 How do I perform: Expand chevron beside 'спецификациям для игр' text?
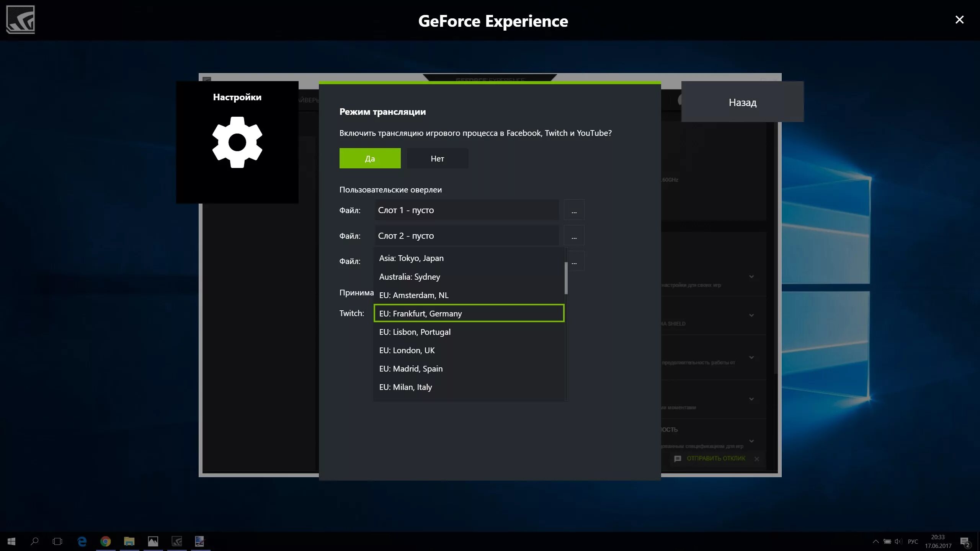[x=751, y=441]
